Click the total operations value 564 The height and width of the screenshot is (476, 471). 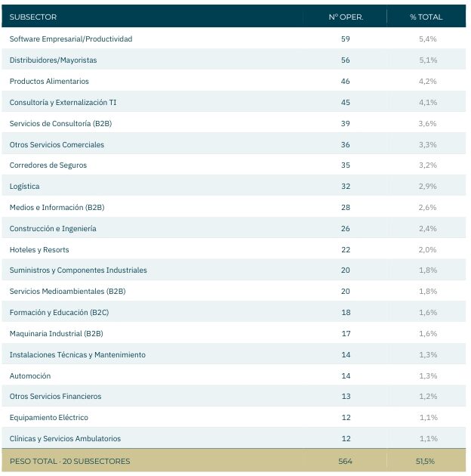345,461
